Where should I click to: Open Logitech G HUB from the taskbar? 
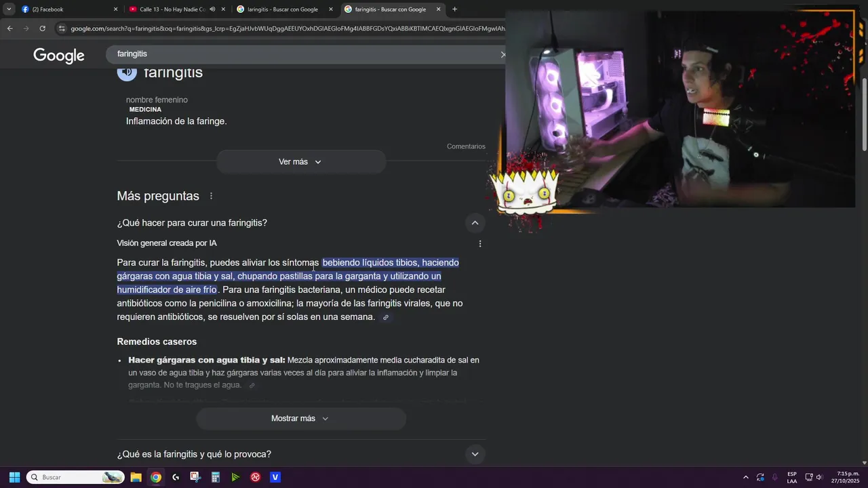176,477
